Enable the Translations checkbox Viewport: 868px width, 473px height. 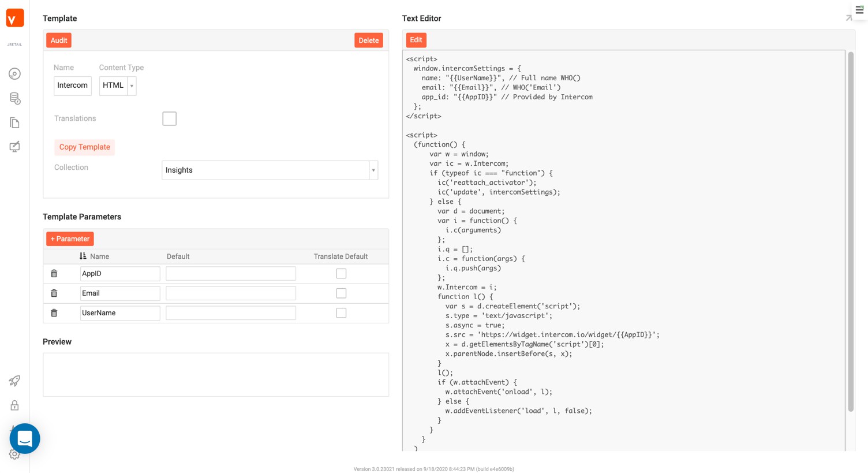(169, 119)
